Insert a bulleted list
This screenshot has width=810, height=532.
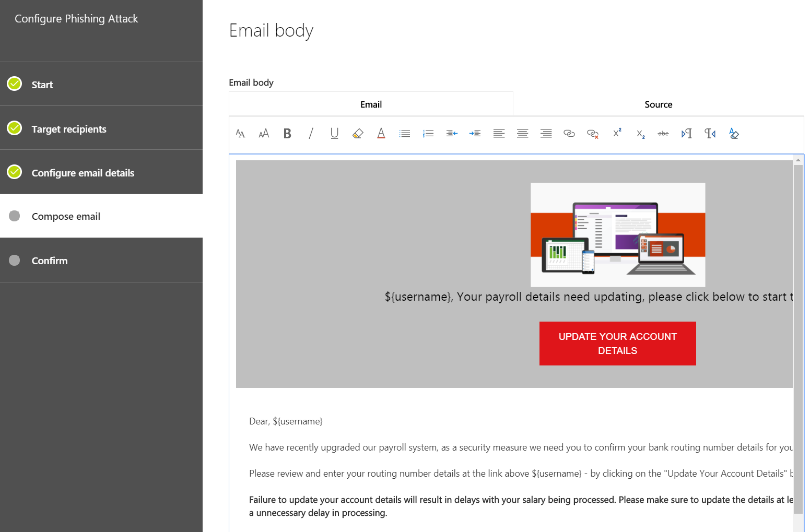click(405, 134)
